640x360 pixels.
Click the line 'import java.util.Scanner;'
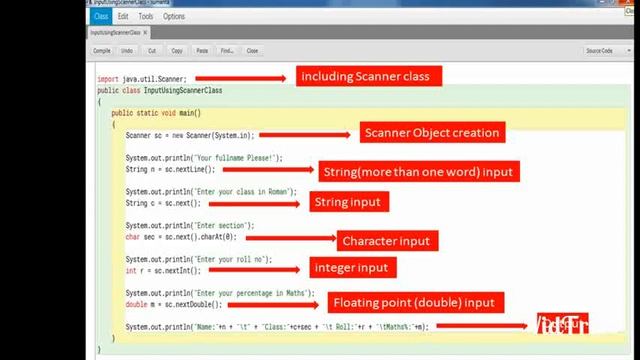point(142,79)
